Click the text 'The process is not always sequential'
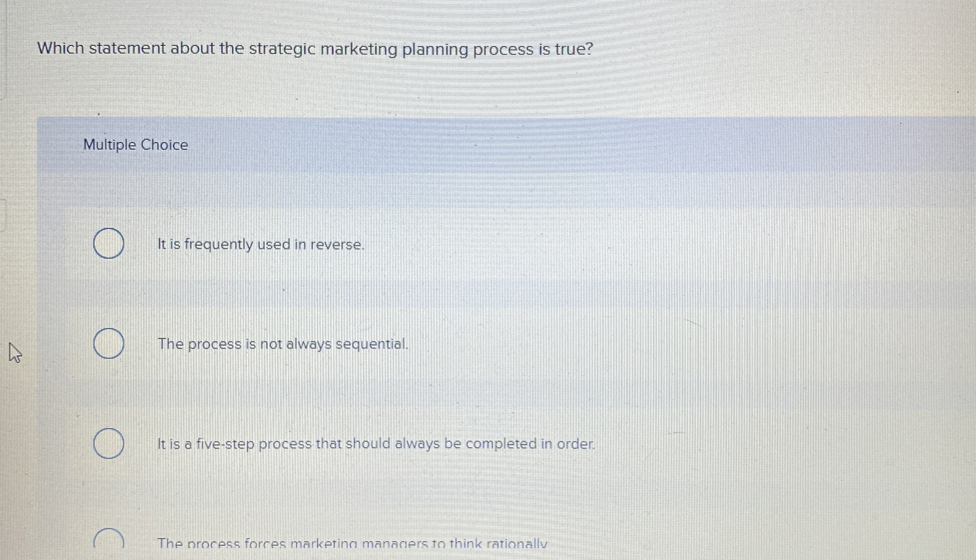 point(283,344)
